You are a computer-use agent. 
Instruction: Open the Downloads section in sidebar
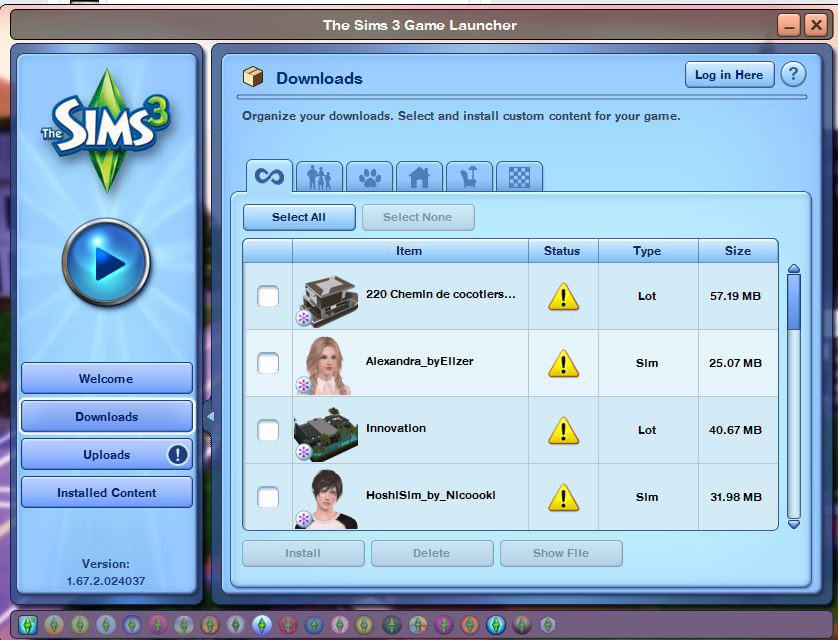click(106, 417)
